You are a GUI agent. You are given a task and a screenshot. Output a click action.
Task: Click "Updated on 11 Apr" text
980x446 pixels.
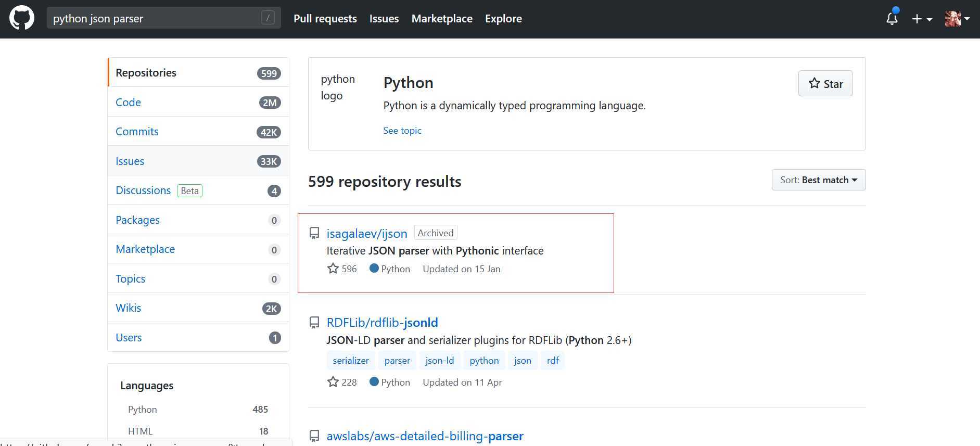(462, 383)
